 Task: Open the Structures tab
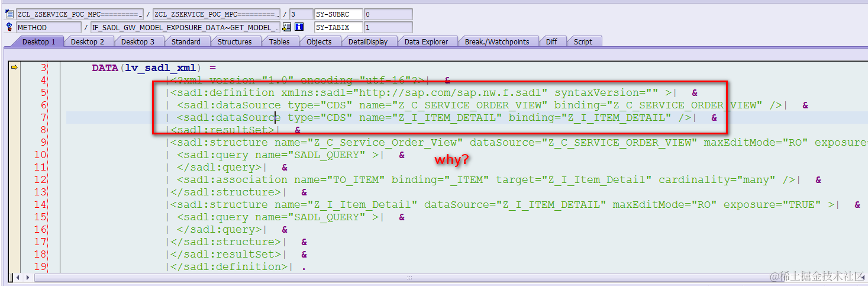click(x=235, y=41)
